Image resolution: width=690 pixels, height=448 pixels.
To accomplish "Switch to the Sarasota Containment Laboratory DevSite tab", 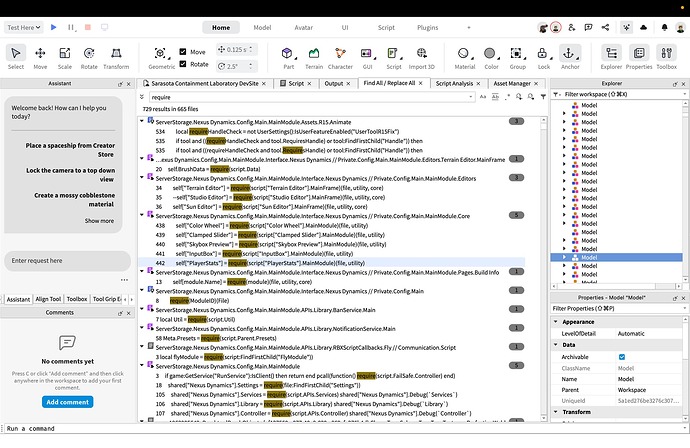I will [x=205, y=83].
